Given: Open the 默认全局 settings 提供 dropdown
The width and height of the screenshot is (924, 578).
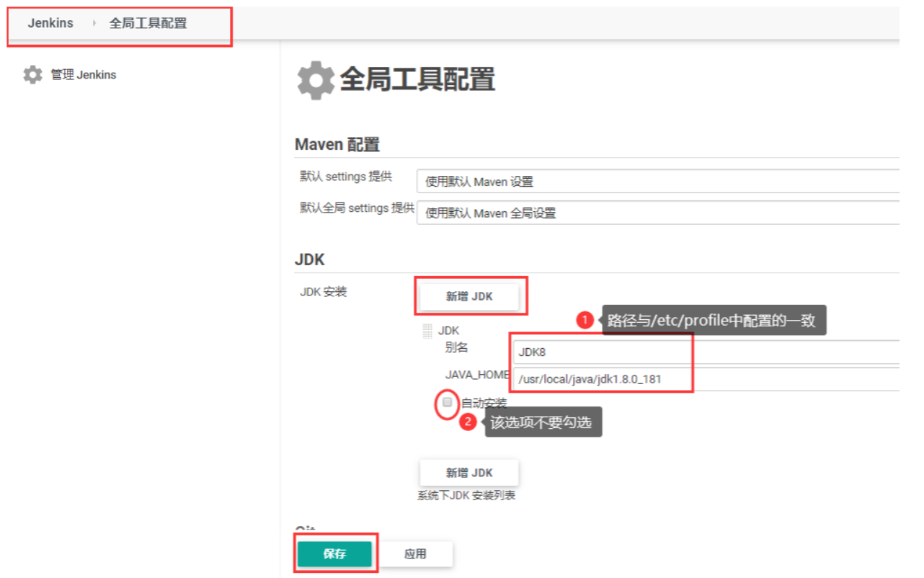Looking at the screenshot, I should tap(658, 213).
